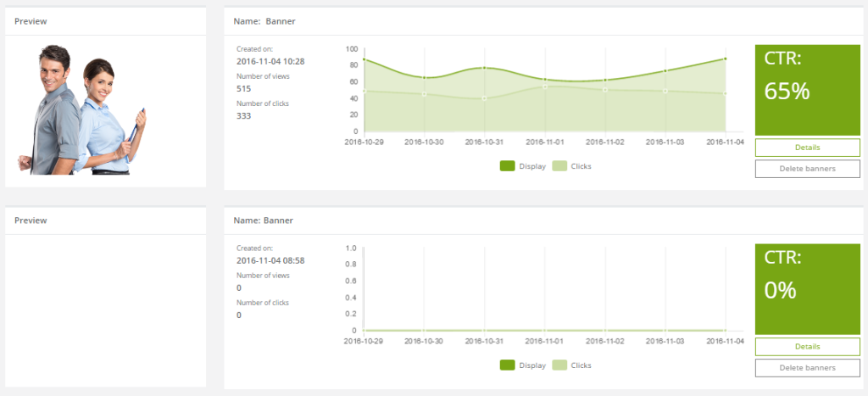Toggle Clicks legend swatch in second chart
Viewport: 868px width, 396px height.
pyautogui.click(x=559, y=365)
